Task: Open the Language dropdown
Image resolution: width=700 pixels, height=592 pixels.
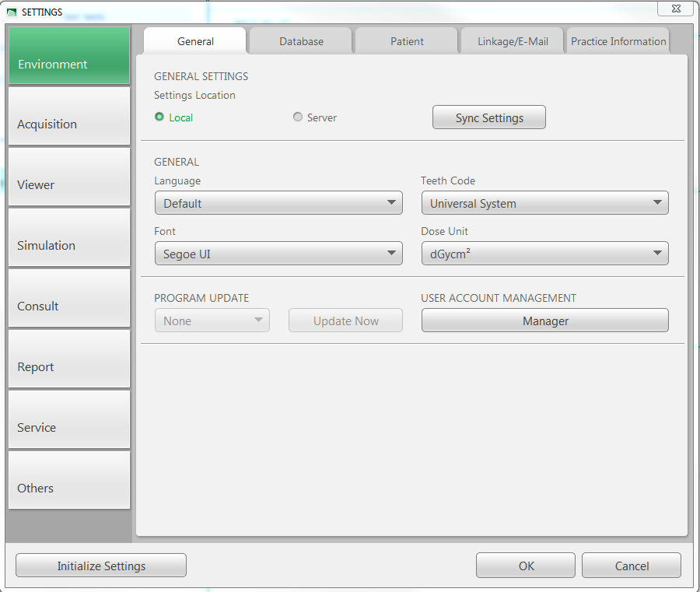Action: coord(278,203)
